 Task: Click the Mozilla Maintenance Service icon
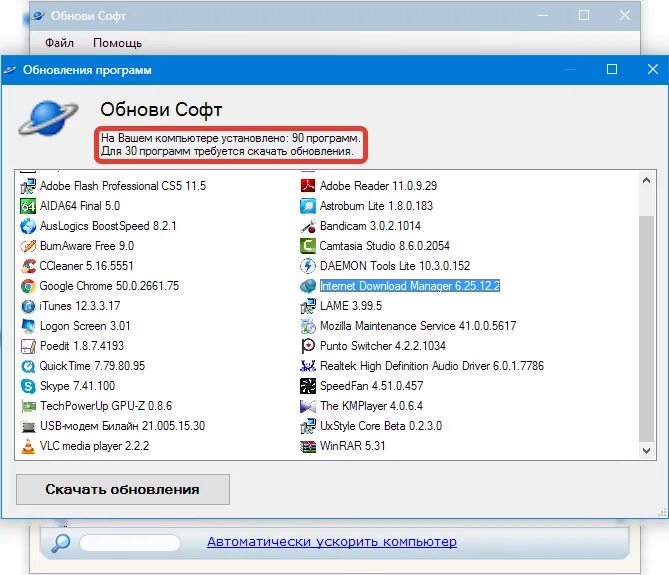click(x=308, y=326)
